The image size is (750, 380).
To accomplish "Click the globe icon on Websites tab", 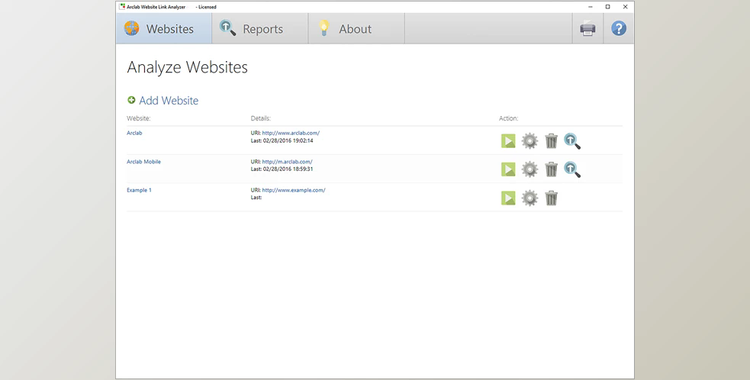I will 132,28.
